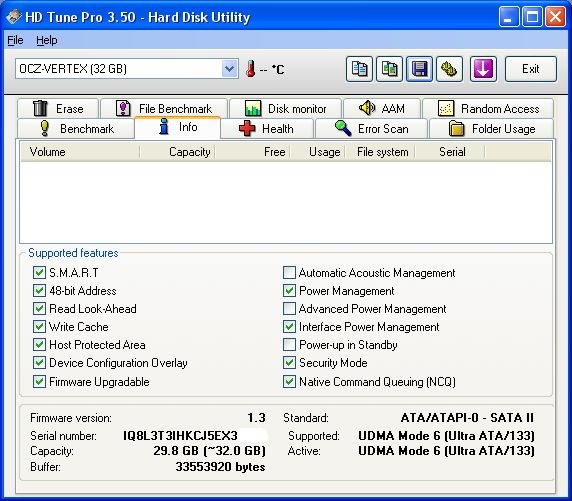The image size is (572, 501).
Task: Toggle the Advanced Power Management checkbox
Action: tap(289, 309)
